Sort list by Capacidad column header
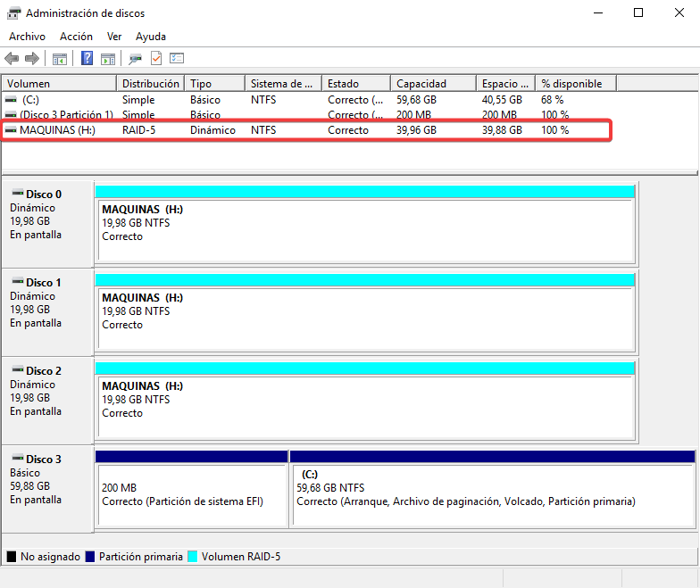The image size is (700, 588). (x=432, y=84)
